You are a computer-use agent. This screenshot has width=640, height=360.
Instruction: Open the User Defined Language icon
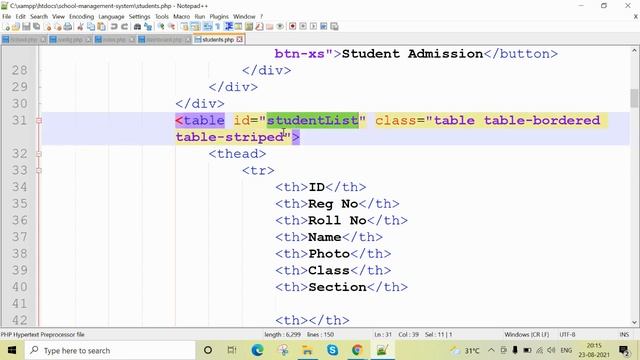click(x=238, y=27)
